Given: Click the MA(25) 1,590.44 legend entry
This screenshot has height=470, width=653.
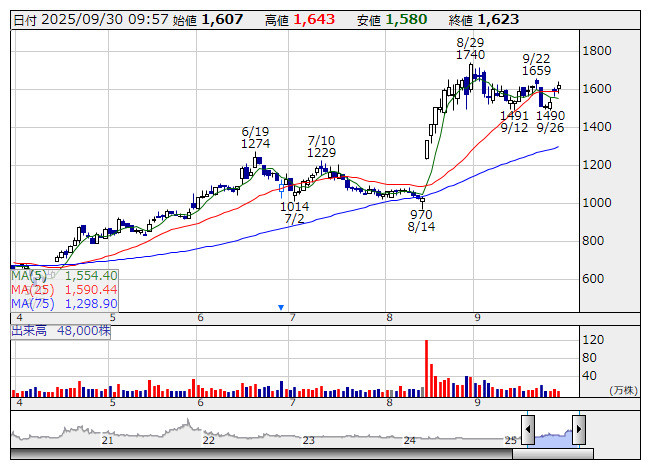Looking at the screenshot, I should pyautogui.click(x=64, y=290).
